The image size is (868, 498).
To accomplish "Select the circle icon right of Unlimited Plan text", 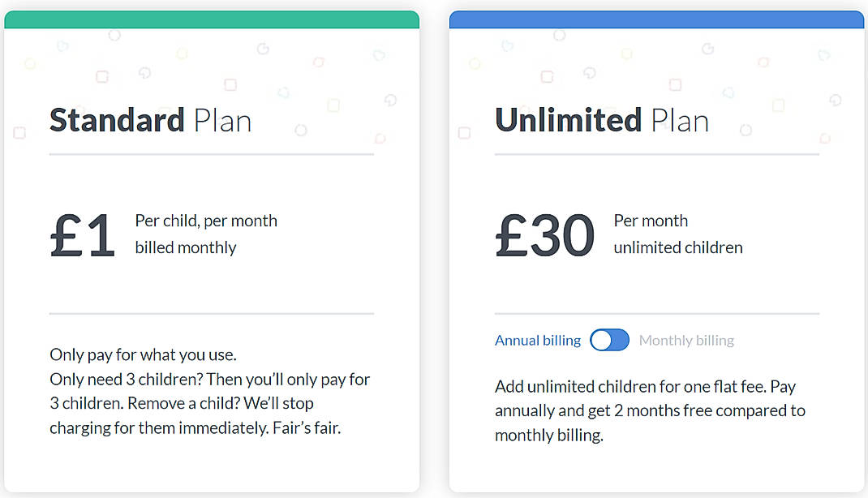I will tap(746, 130).
